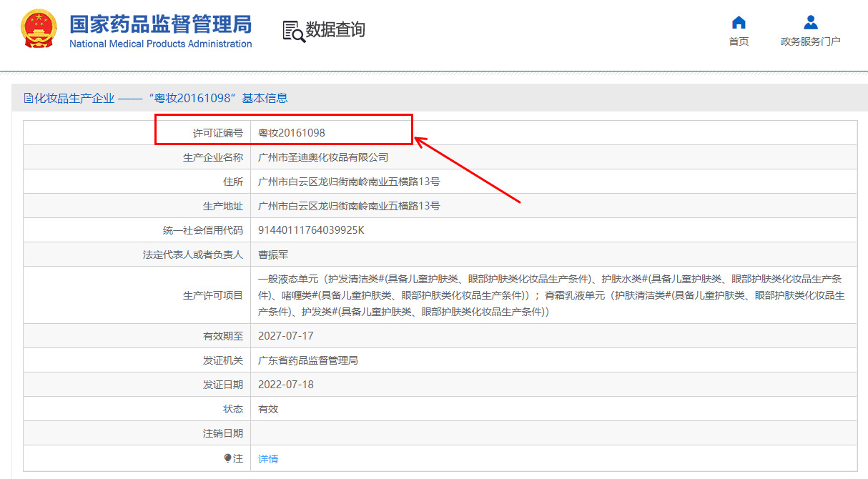Click the 国家药品监督管理局 title
This screenshot has height=479, width=868.
160,24
